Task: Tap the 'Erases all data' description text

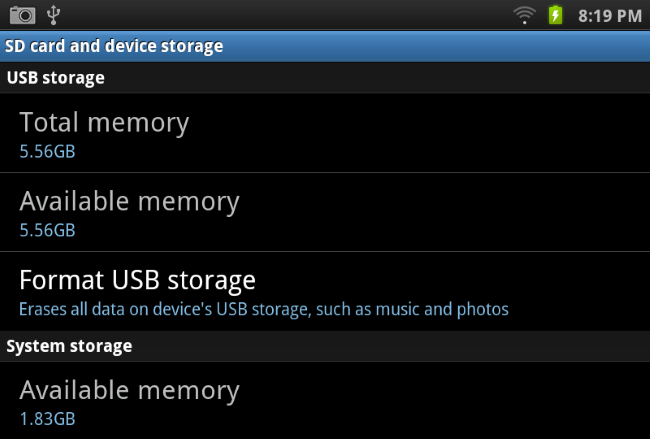Action: pyautogui.click(x=264, y=309)
